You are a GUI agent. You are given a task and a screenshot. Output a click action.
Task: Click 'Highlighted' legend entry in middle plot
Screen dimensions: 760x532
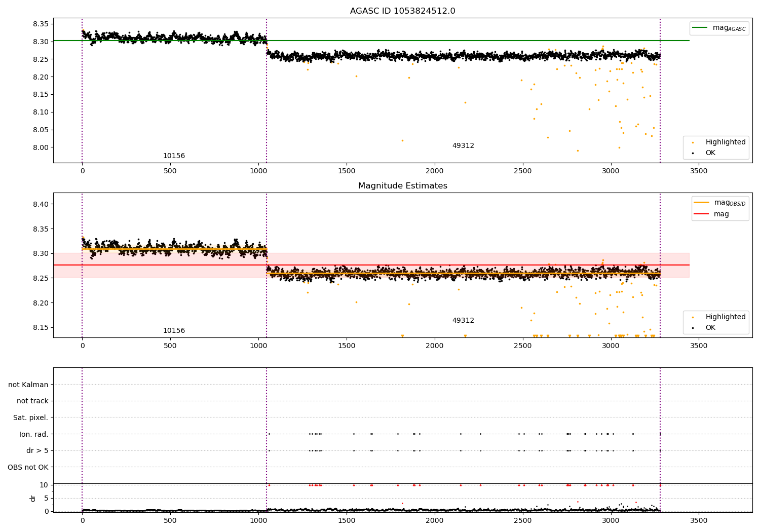click(726, 317)
